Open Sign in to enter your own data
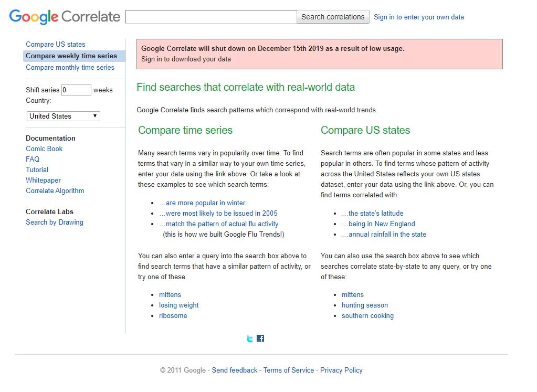 tap(418, 17)
